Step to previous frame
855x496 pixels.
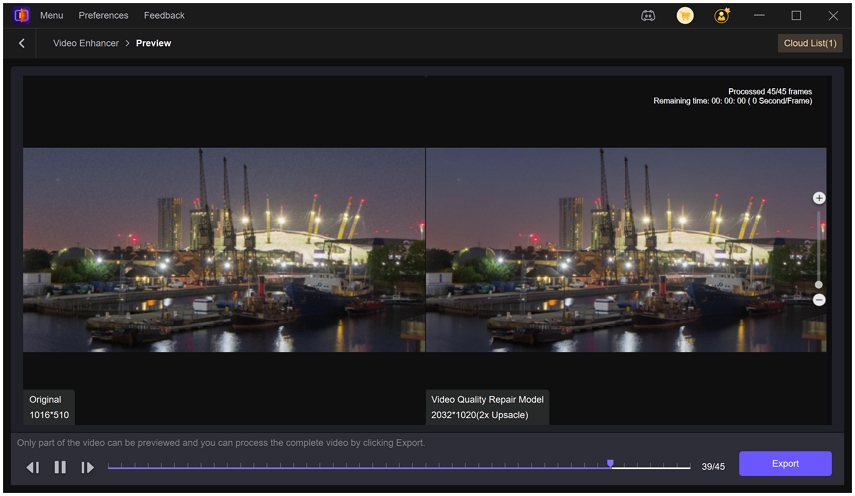coord(33,467)
